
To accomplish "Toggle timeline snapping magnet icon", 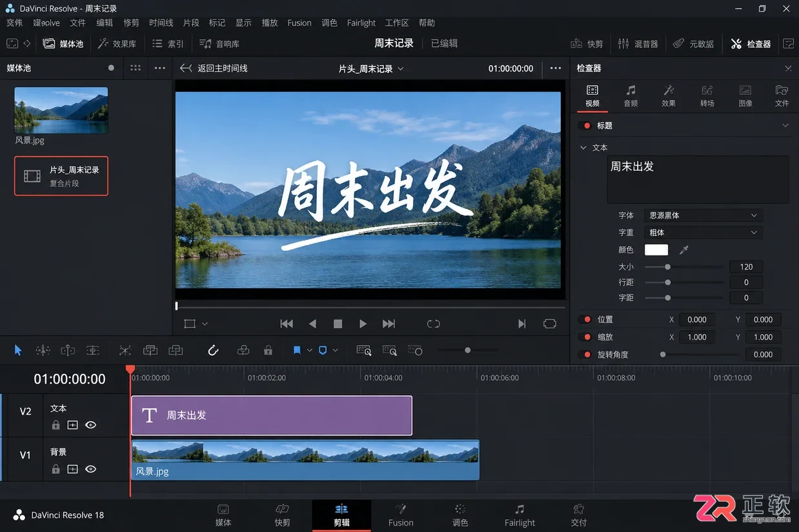I will (213, 350).
